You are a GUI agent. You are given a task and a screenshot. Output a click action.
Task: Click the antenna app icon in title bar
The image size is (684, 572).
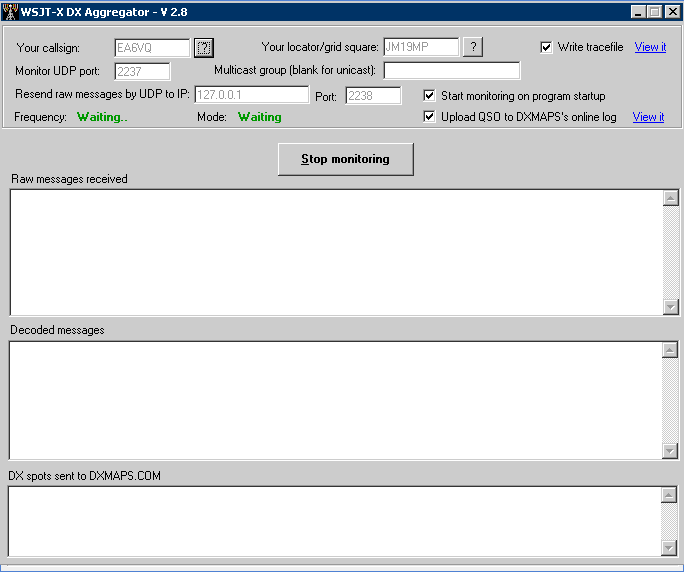[10, 12]
